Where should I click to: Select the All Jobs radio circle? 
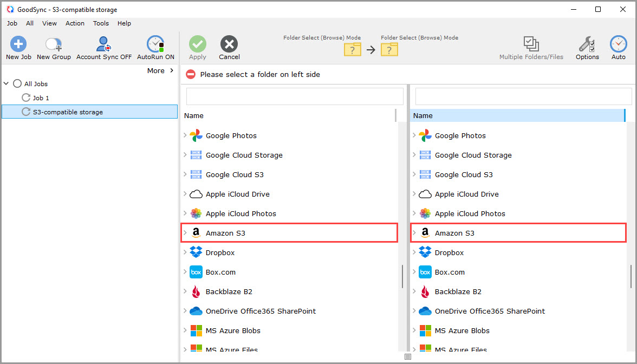pyautogui.click(x=17, y=83)
